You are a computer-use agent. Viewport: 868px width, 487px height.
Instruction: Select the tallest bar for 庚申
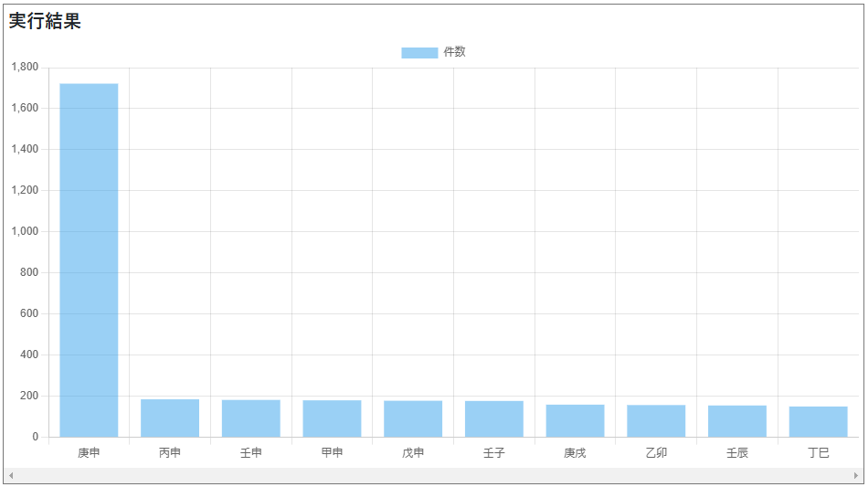(x=89, y=260)
